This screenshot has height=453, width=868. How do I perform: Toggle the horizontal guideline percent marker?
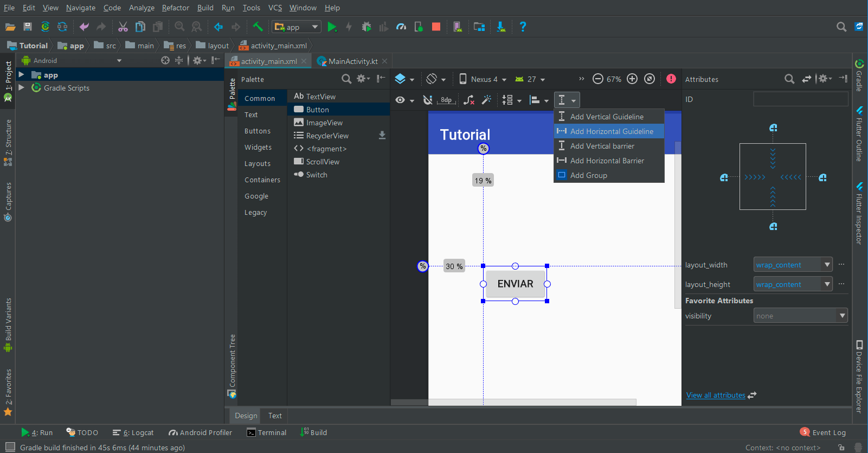coord(423,266)
